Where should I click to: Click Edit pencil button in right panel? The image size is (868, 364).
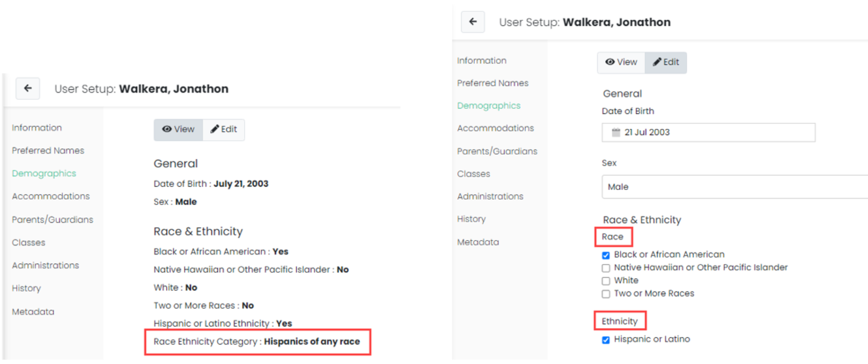point(666,62)
